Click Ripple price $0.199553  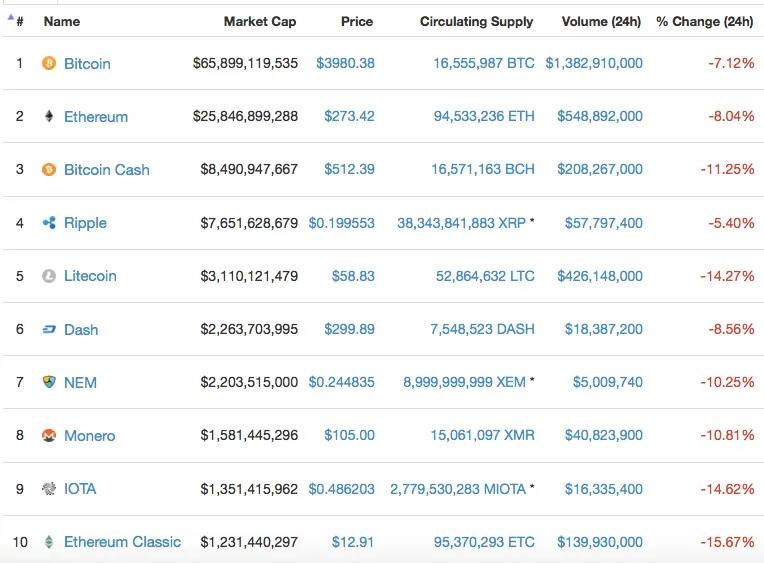(x=342, y=223)
